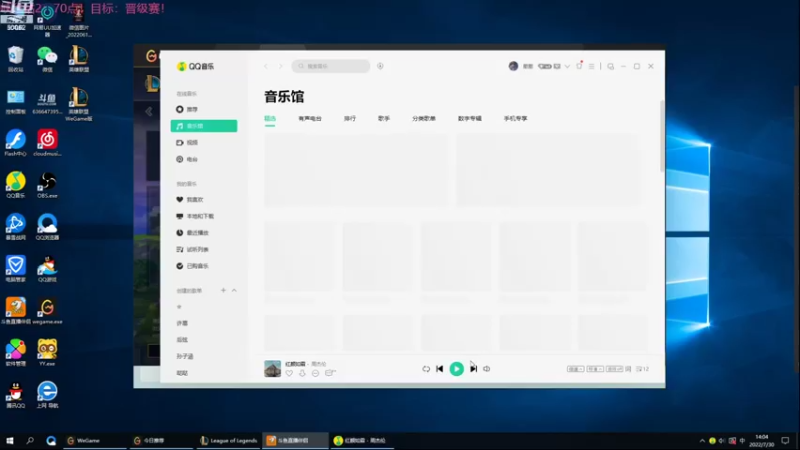
Task: Skip to next track
Action: (473, 368)
